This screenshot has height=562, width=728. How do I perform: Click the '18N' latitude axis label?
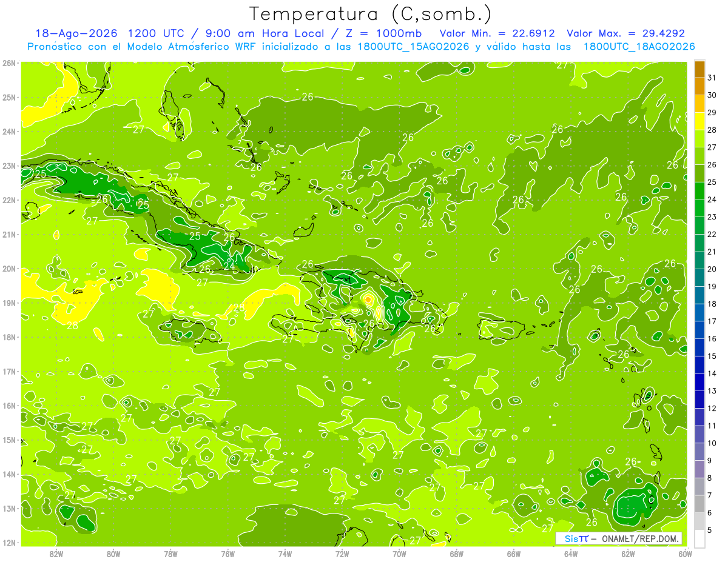[x=9, y=337]
